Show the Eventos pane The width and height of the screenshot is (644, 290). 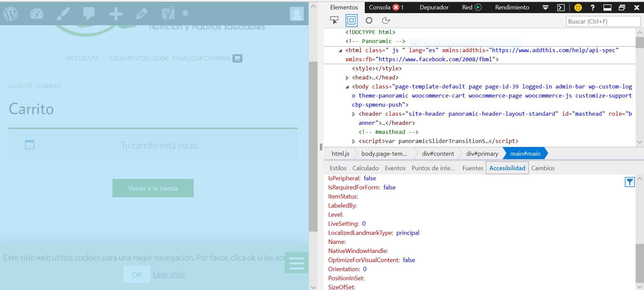pos(395,168)
